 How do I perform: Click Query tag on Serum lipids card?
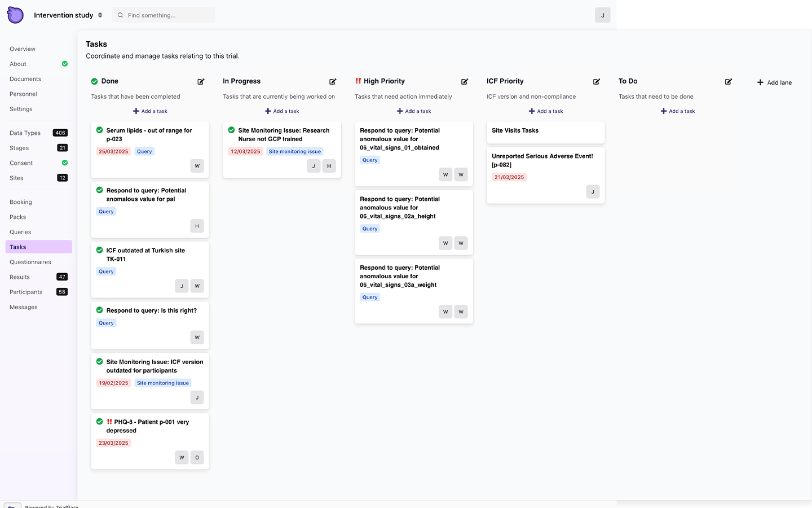coord(144,151)
